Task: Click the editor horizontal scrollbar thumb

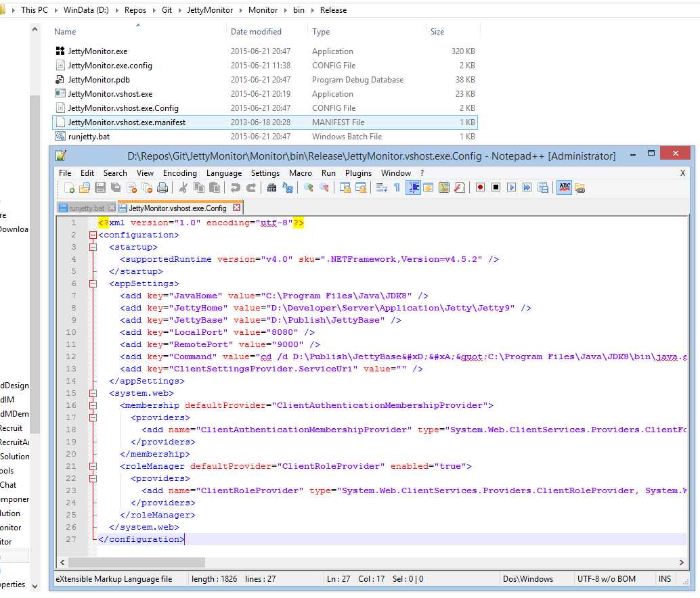Action: [137, 562]
